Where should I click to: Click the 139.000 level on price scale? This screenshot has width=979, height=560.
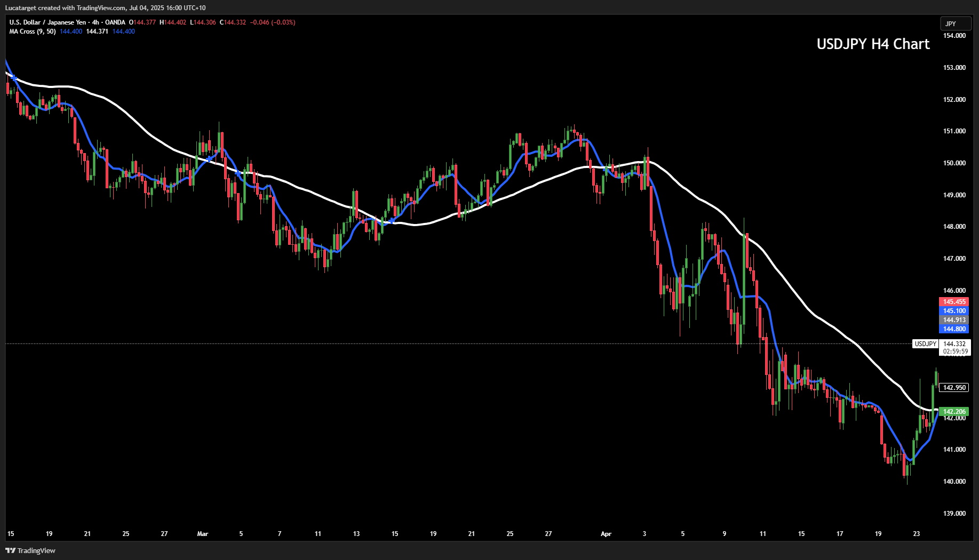tap(954, 514)
